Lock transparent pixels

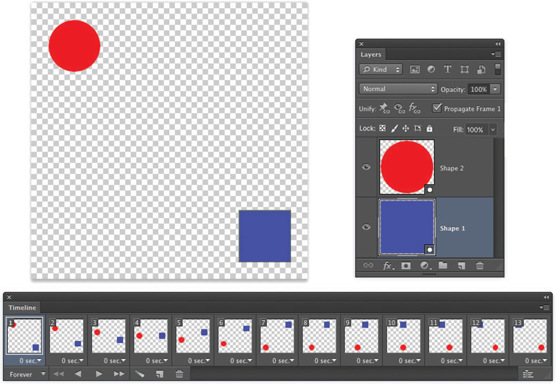382,128
